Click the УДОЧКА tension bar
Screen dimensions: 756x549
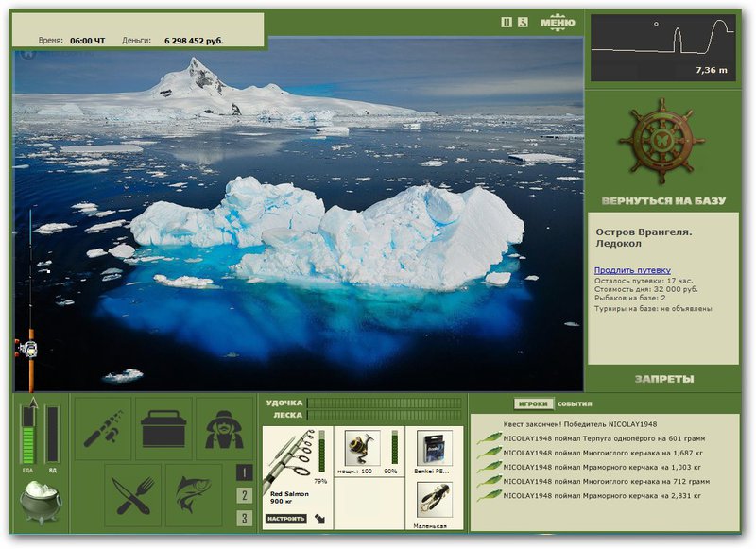(x=385, y=403)
